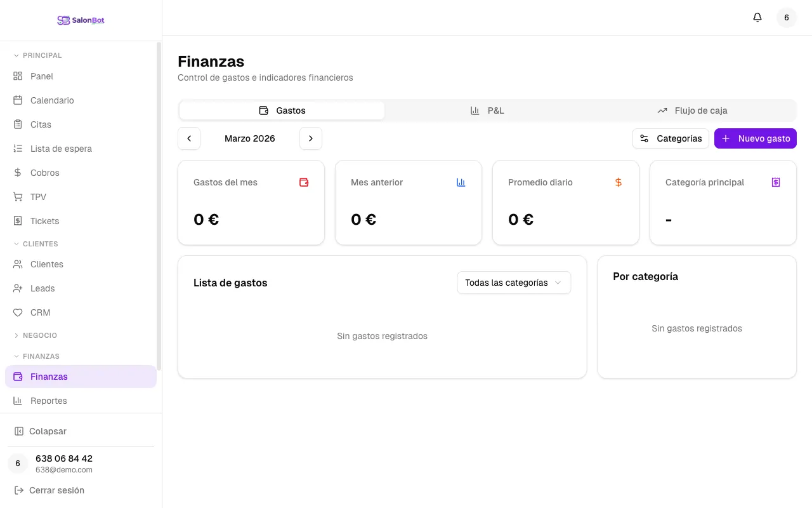The image size is (812, 508).
Task: Collapse the sidebar with Colapsar
Action: [x=48, y=431]
